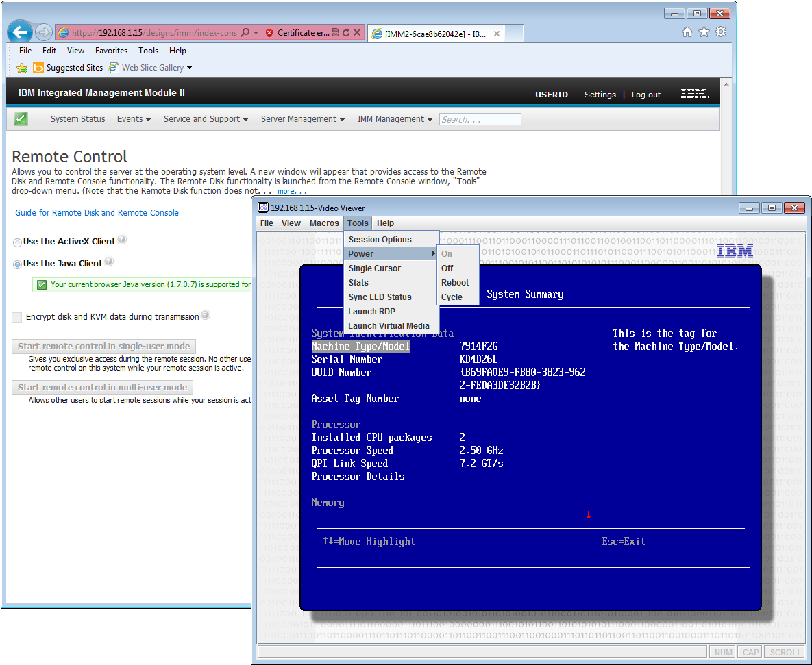
Task: Toggle Encrypt disk and KVM data checkbox
Action: [x=17, y=317]
